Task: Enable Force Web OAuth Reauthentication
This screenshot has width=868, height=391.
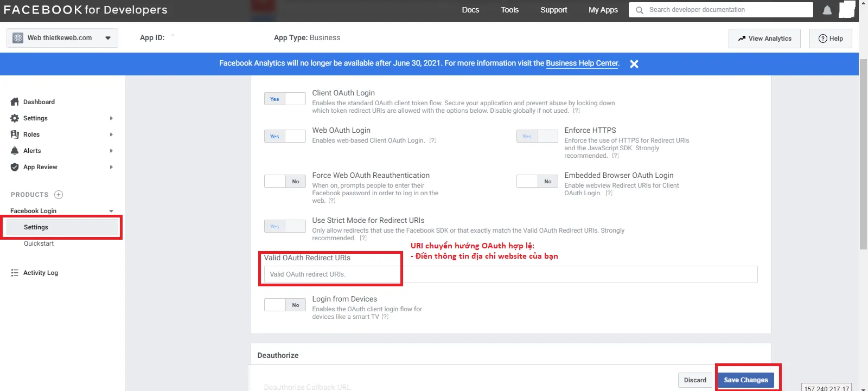Action: coord(285,181)
